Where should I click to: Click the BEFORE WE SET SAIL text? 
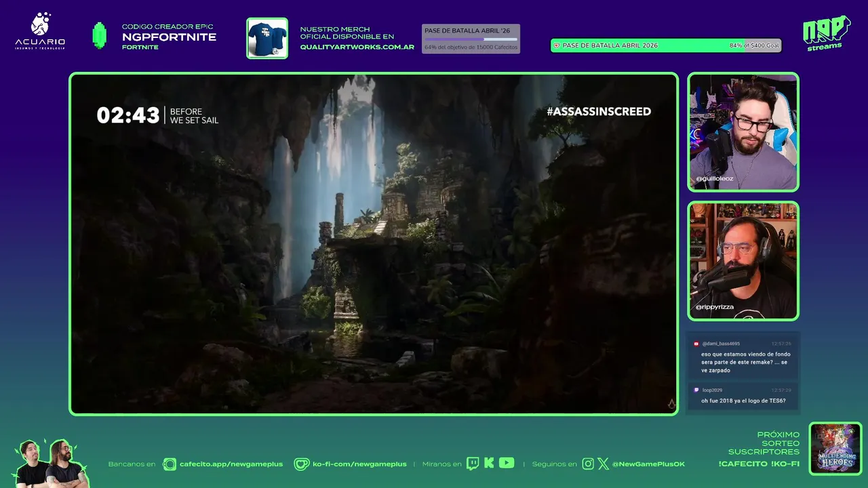point(194,115)
